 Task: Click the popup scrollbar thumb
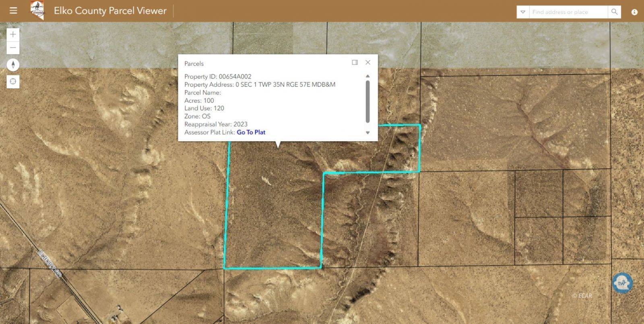(x=367, y=101)
